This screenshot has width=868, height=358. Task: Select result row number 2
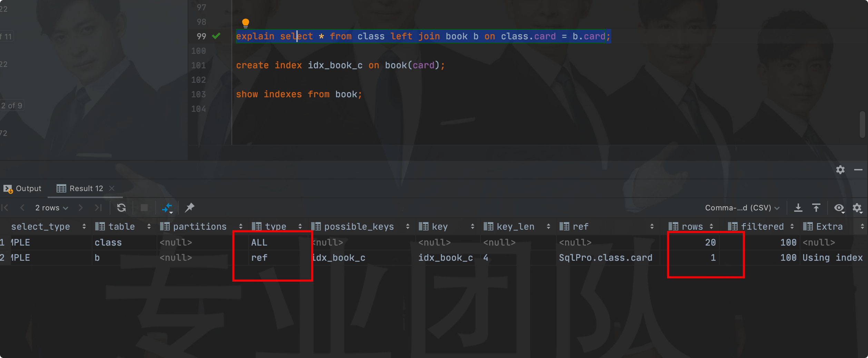click(3, 258)
